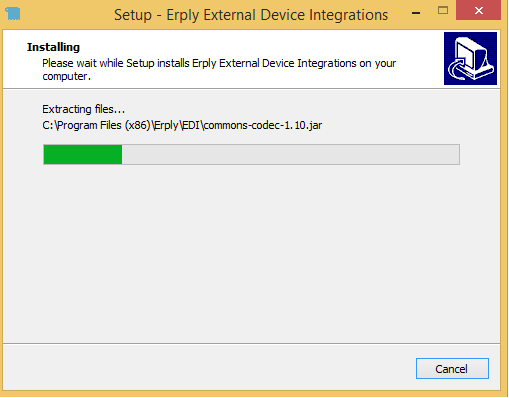Viewport: 509px width, 398px height.
Task: Click the bold Installing heading
Action: [53, 47]
